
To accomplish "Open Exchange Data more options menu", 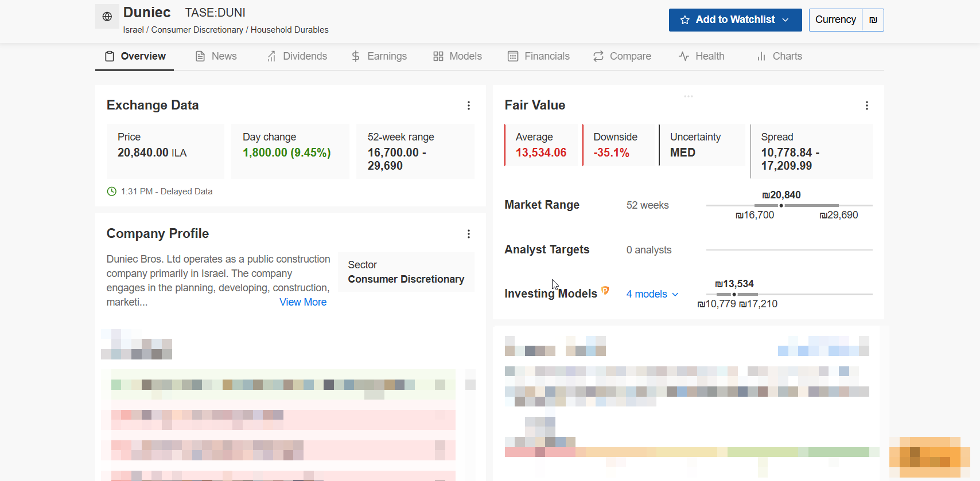I will click(x=469, y=105).
